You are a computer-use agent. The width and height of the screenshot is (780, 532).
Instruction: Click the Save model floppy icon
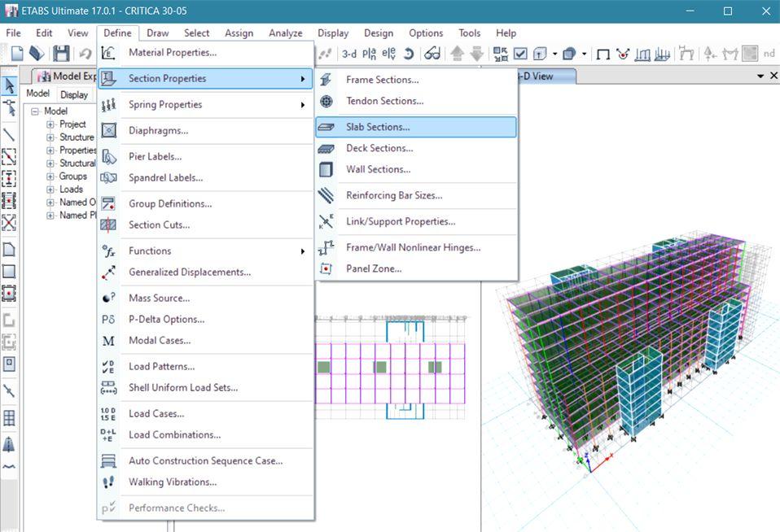(x=61, y=53)
